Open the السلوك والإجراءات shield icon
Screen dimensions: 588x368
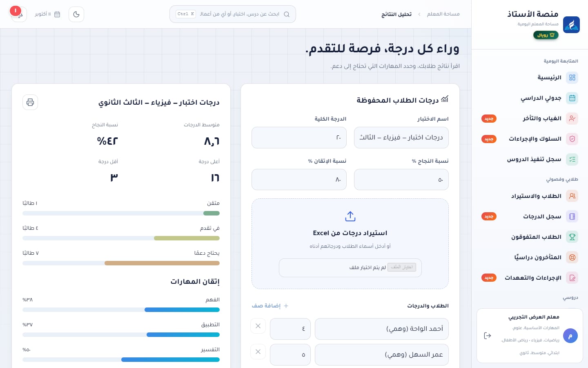coord(572,139)
